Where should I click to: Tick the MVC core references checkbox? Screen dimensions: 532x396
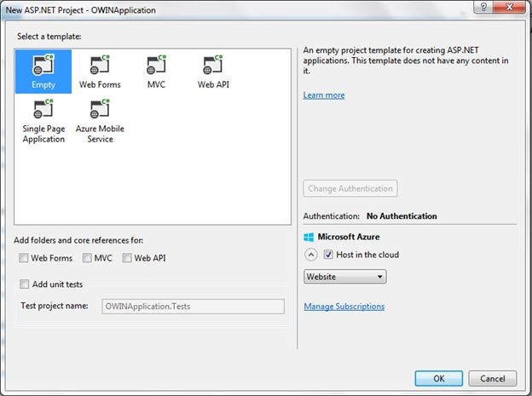click(x=87, y=258)
